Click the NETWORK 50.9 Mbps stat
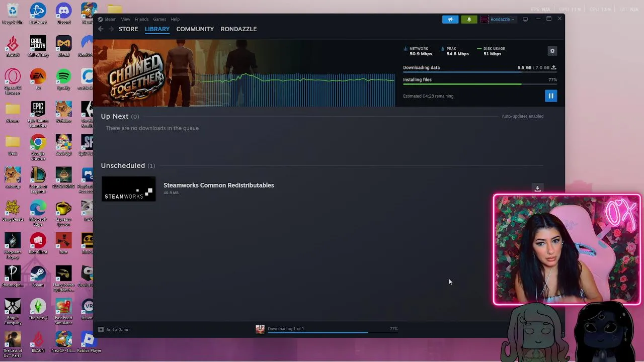 coord(418,51)
